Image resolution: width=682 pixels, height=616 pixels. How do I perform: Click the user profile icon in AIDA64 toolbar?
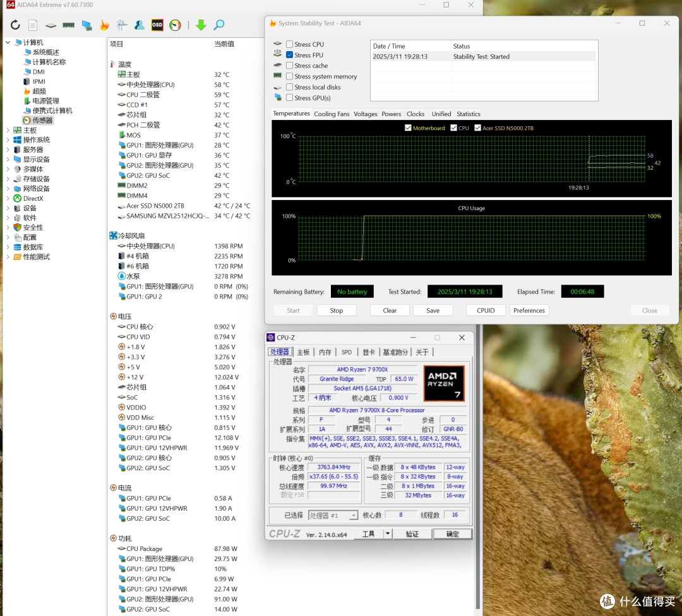point(140,25)
